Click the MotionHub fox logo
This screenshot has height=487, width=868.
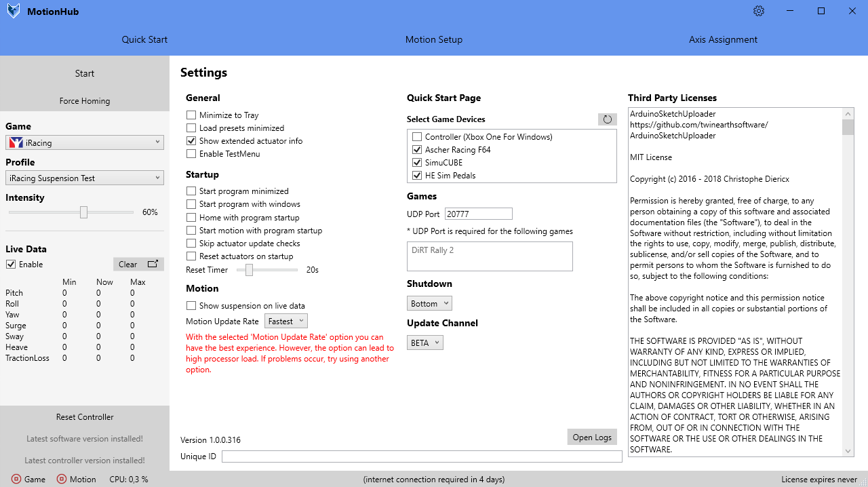(14, 12)
